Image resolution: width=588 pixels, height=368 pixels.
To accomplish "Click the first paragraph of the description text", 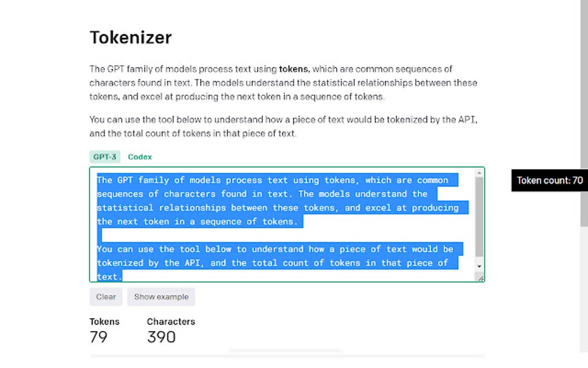I will coord(282,82).
